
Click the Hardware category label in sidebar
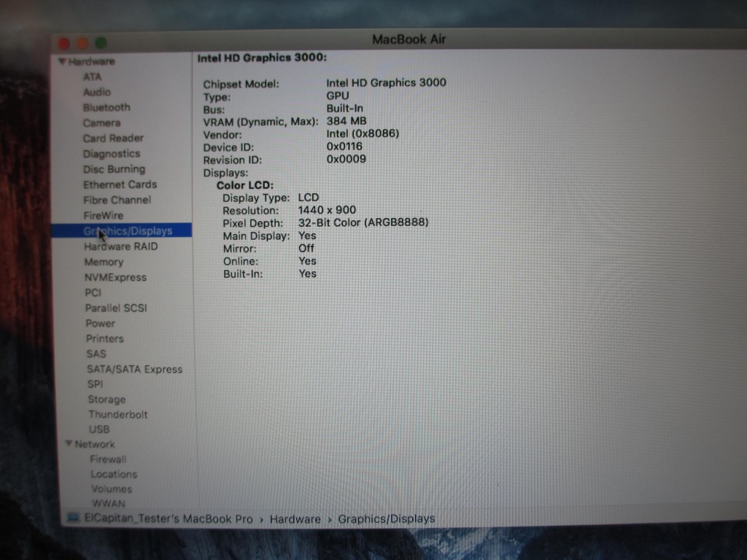(x=91, y=61)
